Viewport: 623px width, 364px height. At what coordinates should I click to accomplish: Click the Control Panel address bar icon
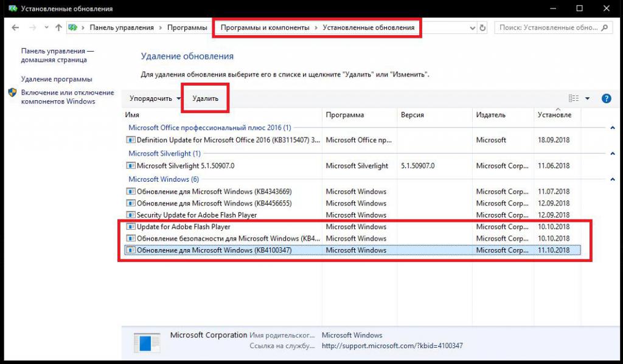(74, 28)
